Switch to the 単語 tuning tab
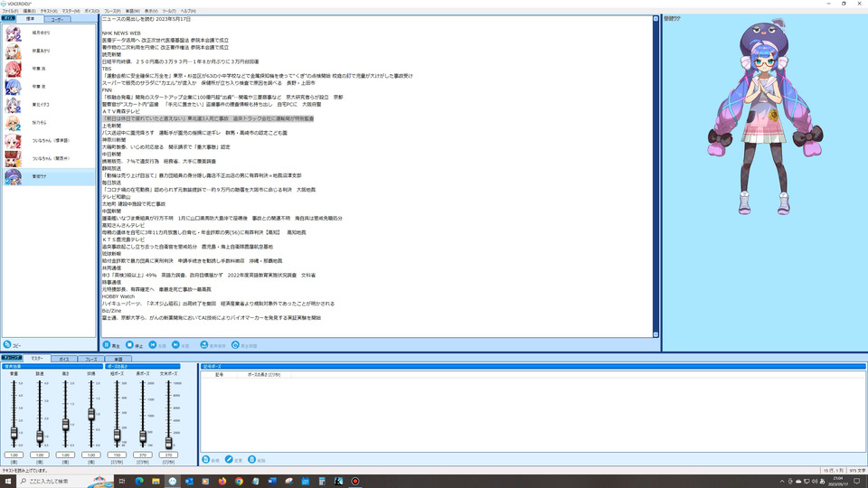Screen dimensions: 868x488 coord(118,359)
